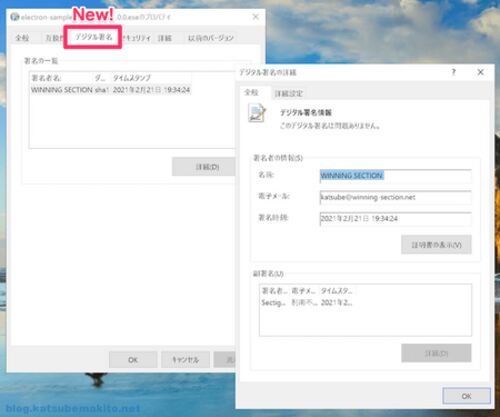Click the countersignature 電子メール column header
The image size is (500, 417).
[x=304, y=291]
